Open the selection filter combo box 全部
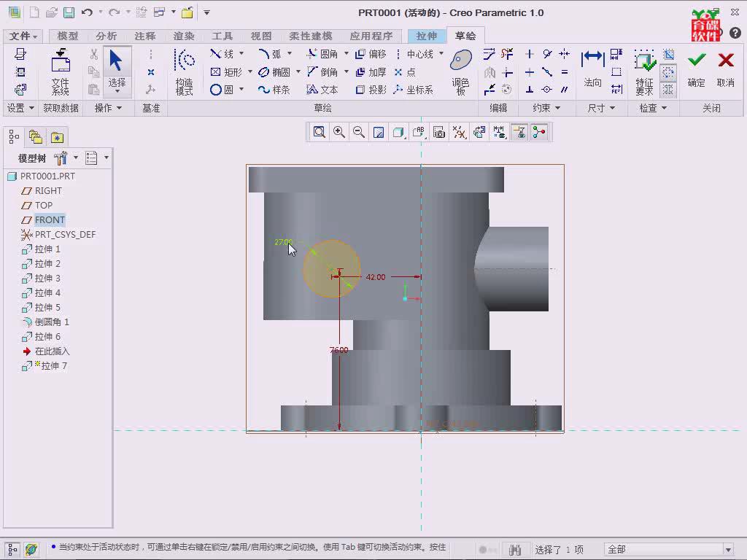The width and height of the screenshot is (747, 560). (x=669, y=550)
